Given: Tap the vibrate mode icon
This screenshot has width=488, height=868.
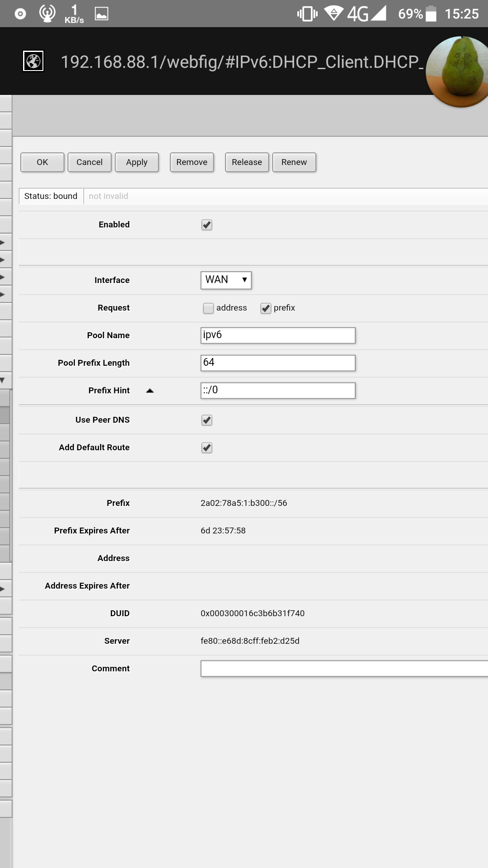Looking at the screenshot, I should [x=307, y=14].
